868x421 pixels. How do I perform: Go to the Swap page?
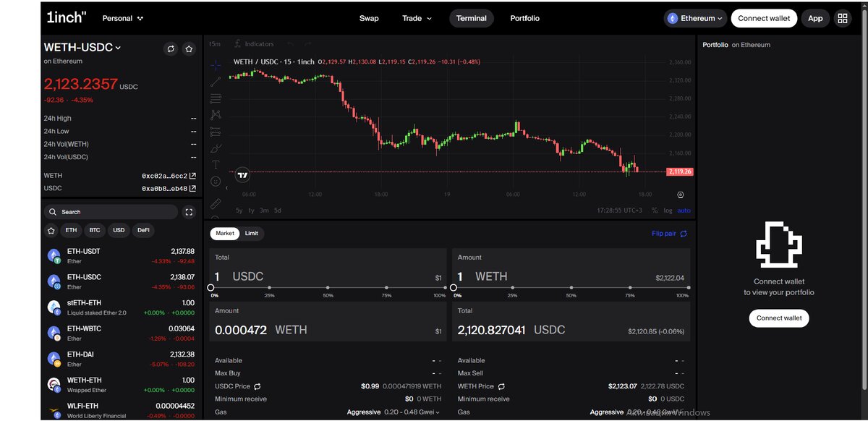pos(369,18)
